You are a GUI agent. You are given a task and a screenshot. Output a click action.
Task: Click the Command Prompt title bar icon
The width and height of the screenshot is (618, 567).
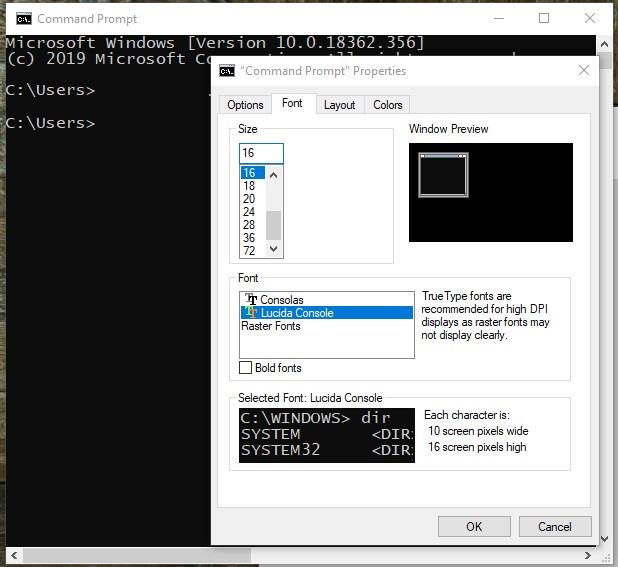coord(24,19)
